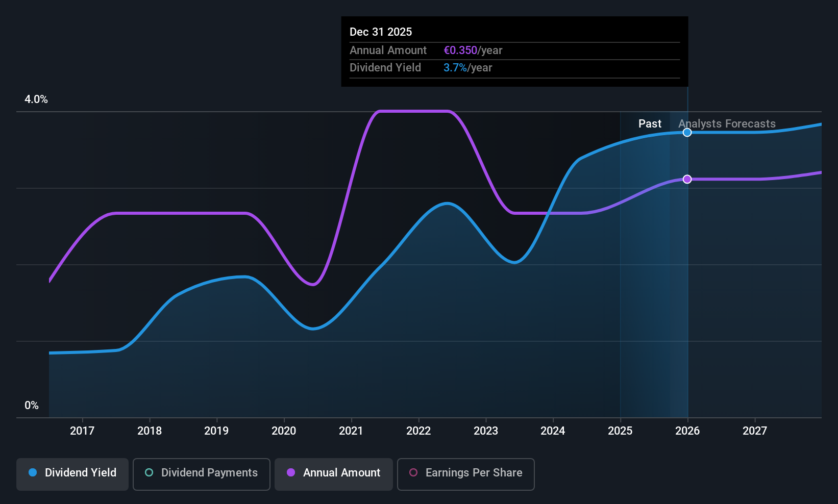Click the 2021 x-axis label
Screen dimensions: 838x504
351,431
